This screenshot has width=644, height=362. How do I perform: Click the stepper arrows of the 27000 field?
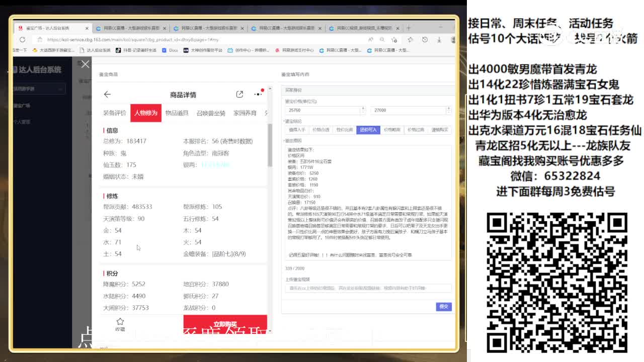pos(448,110)
